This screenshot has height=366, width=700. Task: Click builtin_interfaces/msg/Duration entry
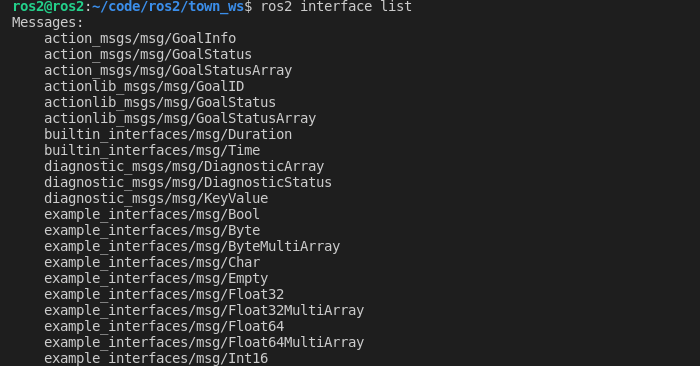pos(168,135)
